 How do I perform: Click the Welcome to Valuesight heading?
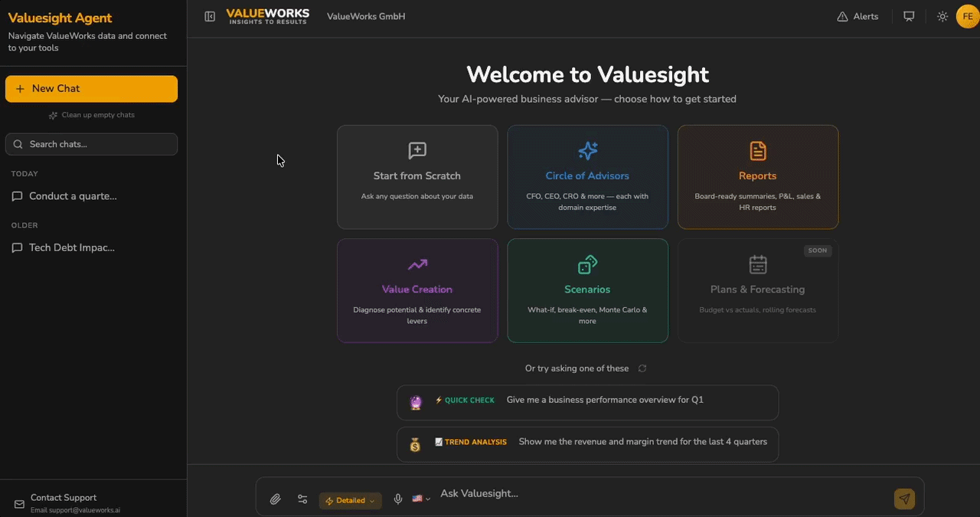tap(587, 74)
